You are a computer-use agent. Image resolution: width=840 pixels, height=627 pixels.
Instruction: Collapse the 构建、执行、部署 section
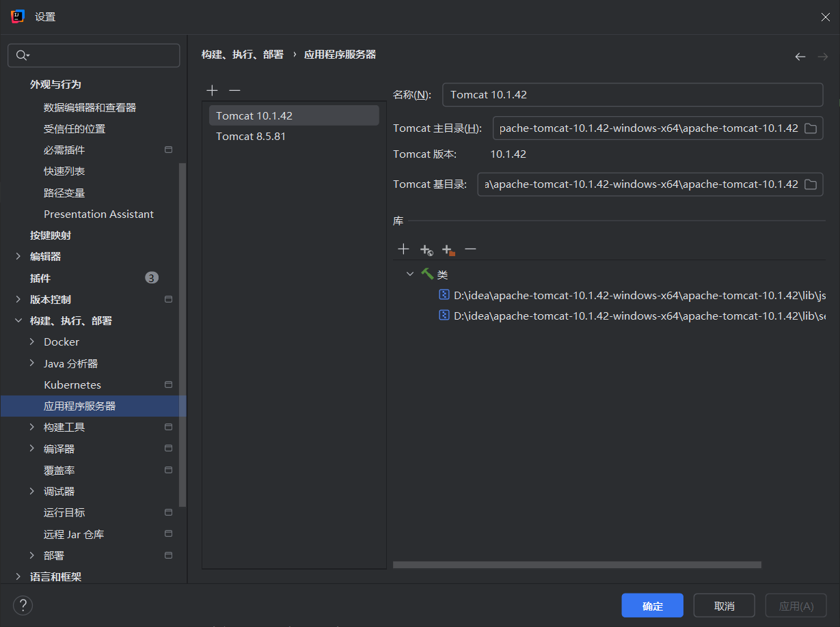[x=18, y=320]
